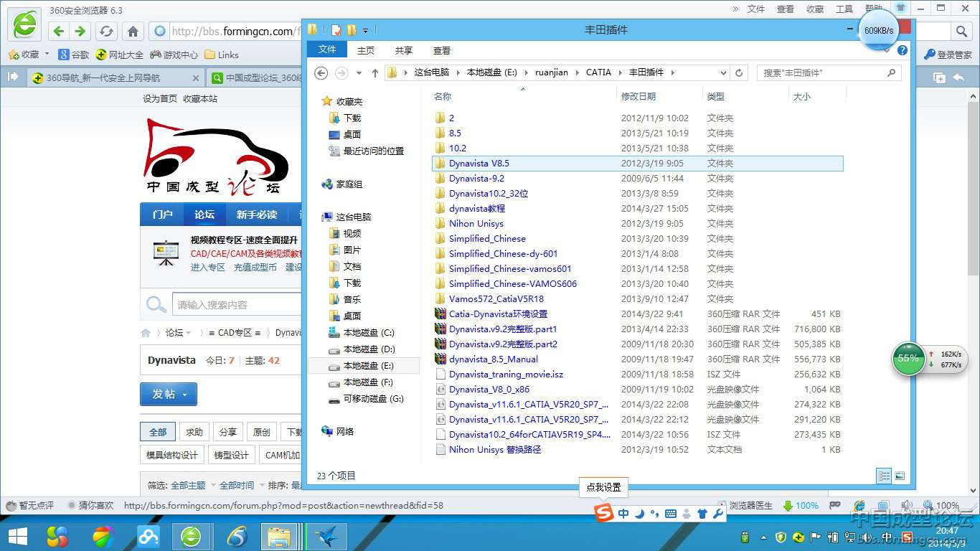This screenshot has width=980, height=551.
Task: Expand the Explorer address path dropdown
Action: (723, 72)
